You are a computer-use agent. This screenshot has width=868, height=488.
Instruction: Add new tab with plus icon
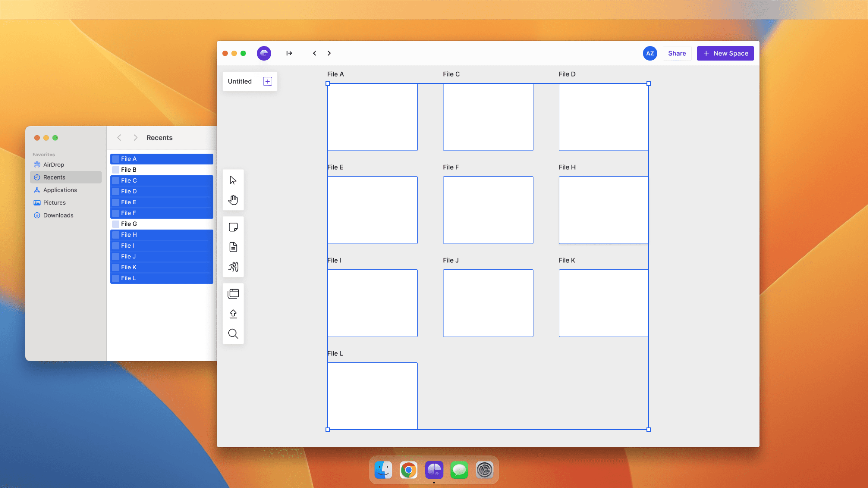pyautogui.click(x=268, y=81)
